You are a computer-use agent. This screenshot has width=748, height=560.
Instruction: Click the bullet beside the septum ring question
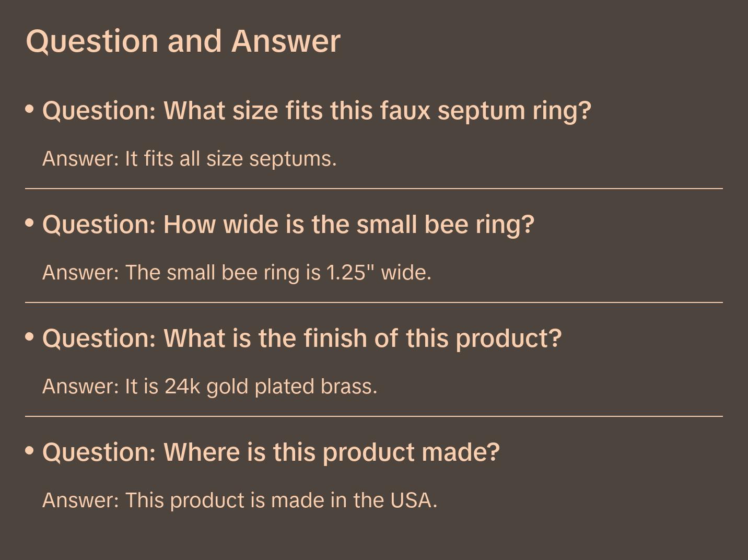tap(30, 109)
